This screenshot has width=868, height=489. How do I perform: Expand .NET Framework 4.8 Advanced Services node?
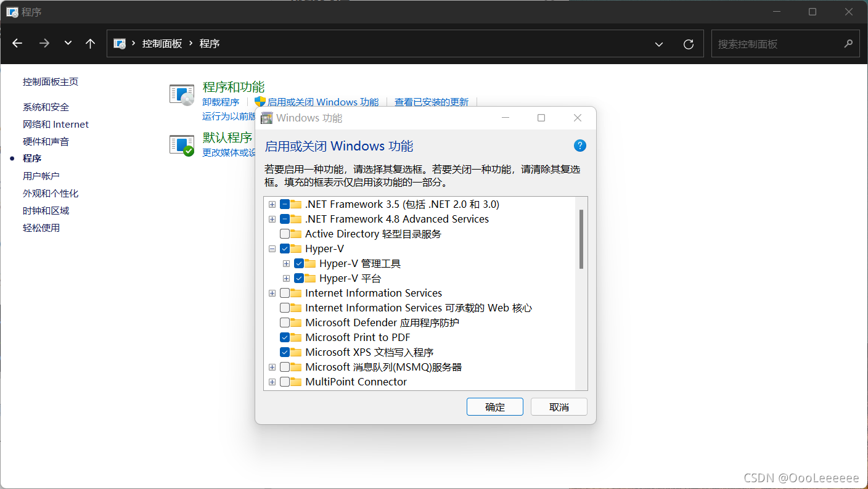click(272, 219)
